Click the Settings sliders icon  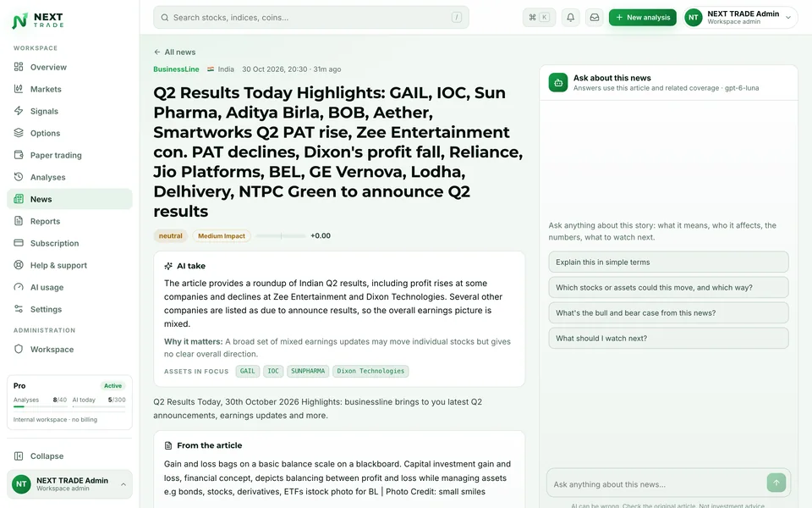click(19, 309)
